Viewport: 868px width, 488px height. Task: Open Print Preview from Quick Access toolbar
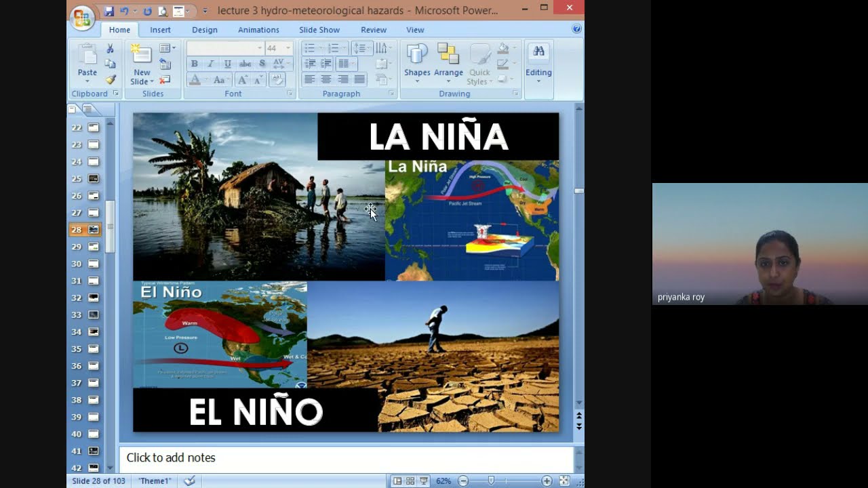tap(163, 11)
